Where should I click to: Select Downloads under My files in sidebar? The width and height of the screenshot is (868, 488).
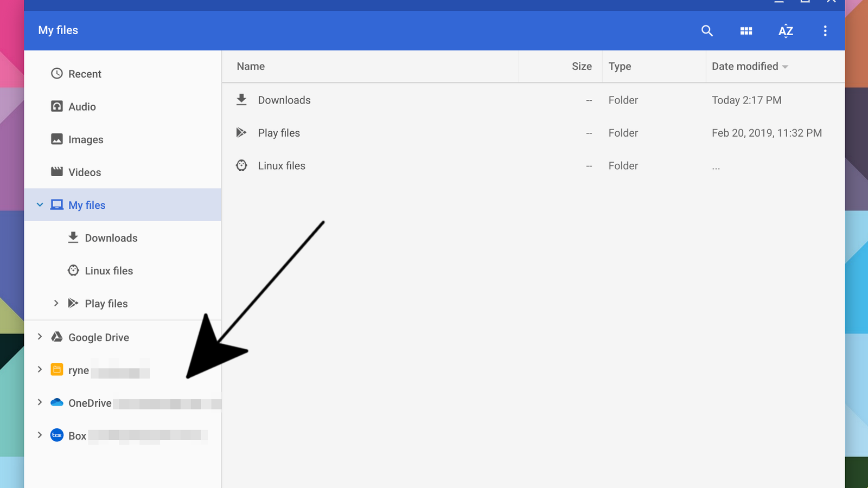[x=123, y=238]
